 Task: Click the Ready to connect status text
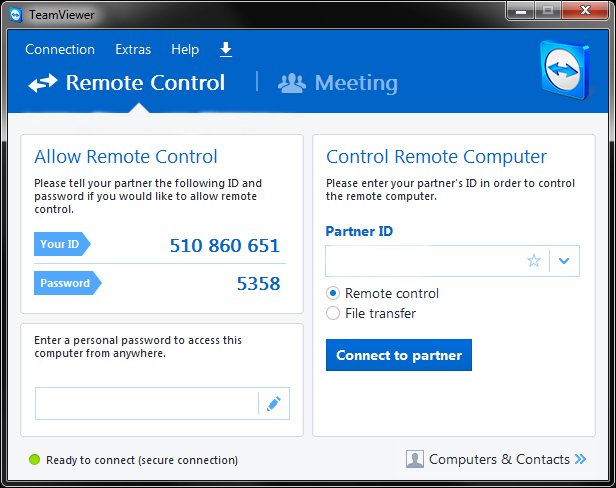point(142,460)
